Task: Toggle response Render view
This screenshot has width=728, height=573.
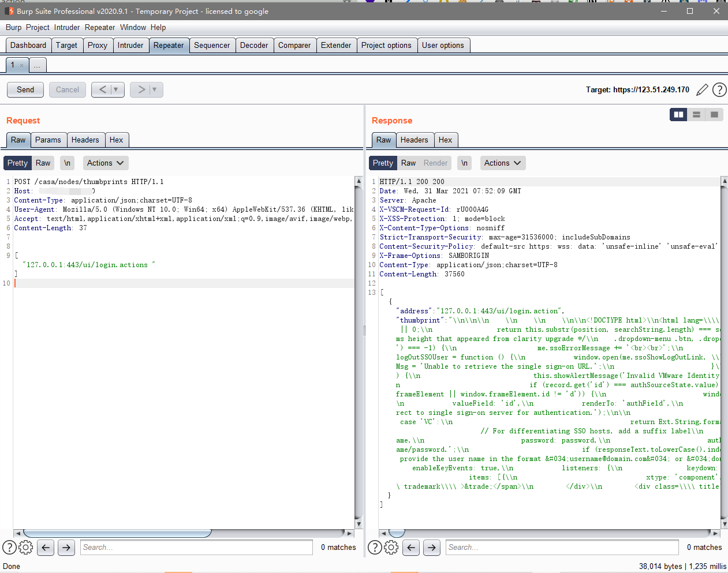Action: tap(435, 163)
